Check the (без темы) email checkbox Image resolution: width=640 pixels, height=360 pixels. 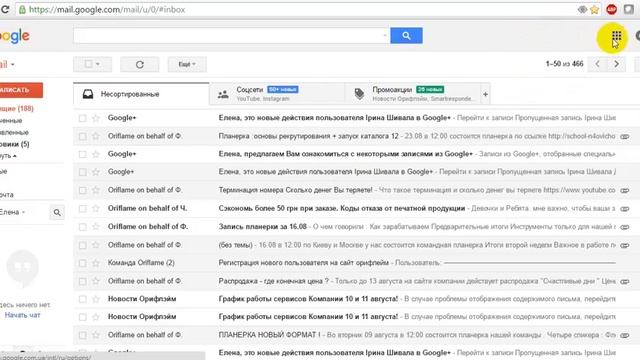(x=82, y=245)
